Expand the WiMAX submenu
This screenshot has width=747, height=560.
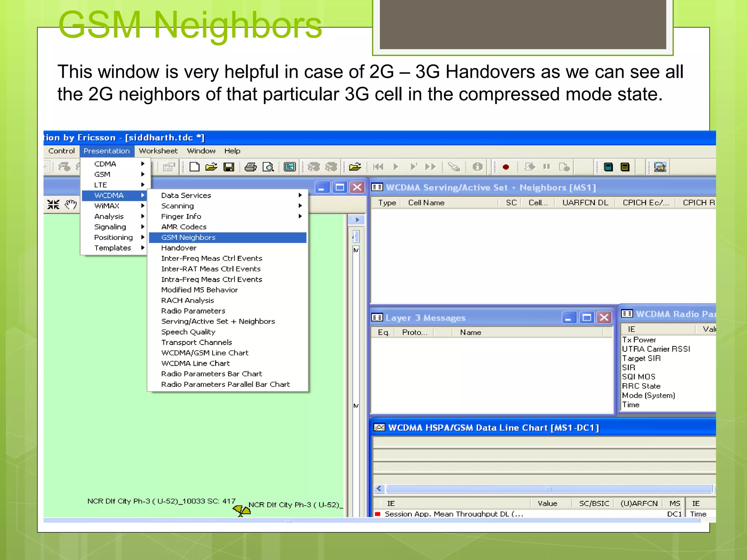coord(114,206)
